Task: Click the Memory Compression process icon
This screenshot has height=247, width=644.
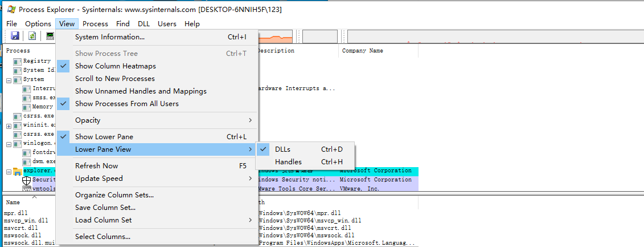Action: point(26,107)
